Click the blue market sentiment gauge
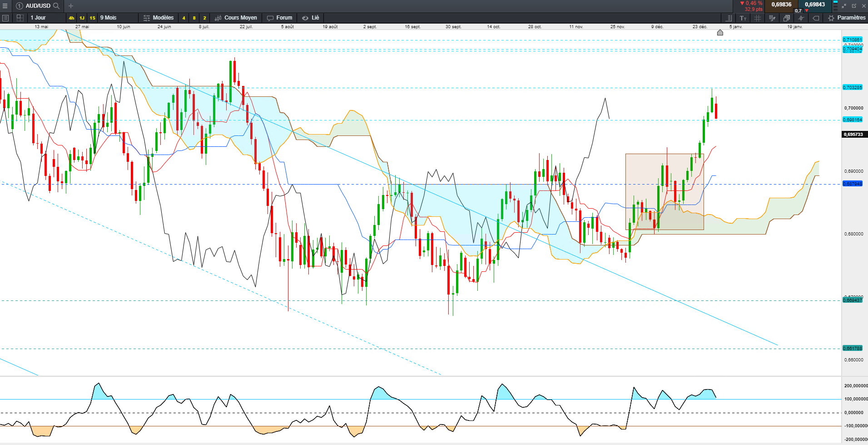 click(x=835, y=6)
